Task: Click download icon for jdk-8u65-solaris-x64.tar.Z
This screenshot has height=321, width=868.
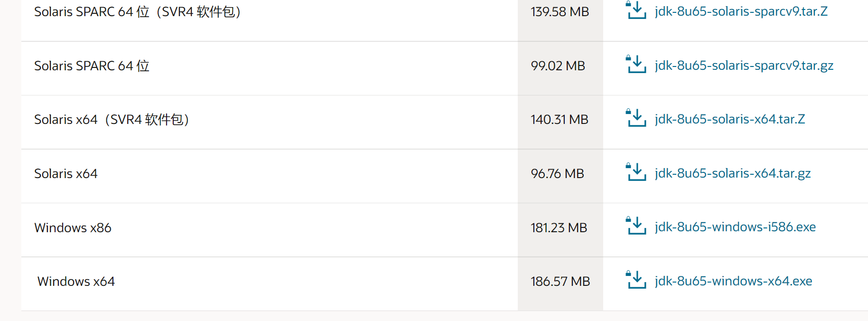Action: tap(636, 118)
